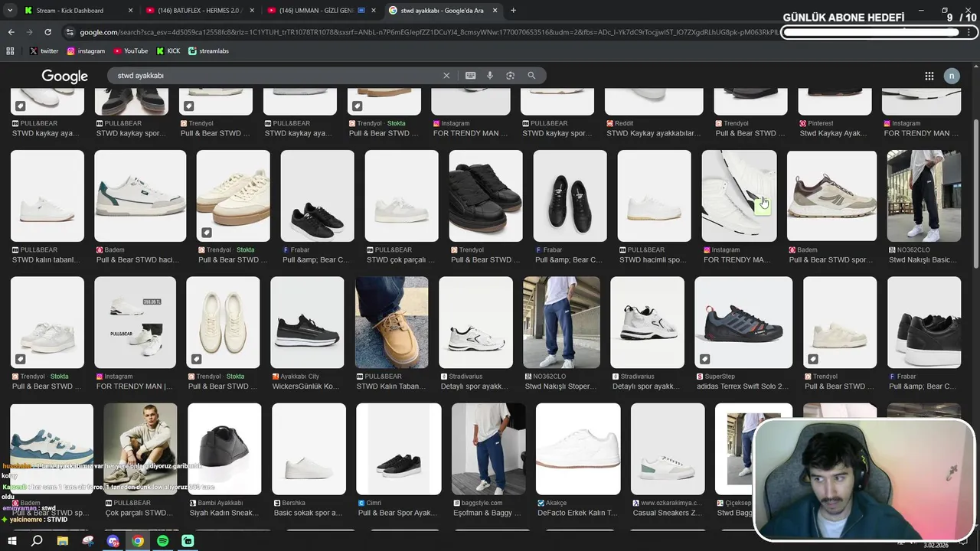The image size is (980, 551).
Task: Open Streamlabs app from the taskbar
Action: (188, 541)
